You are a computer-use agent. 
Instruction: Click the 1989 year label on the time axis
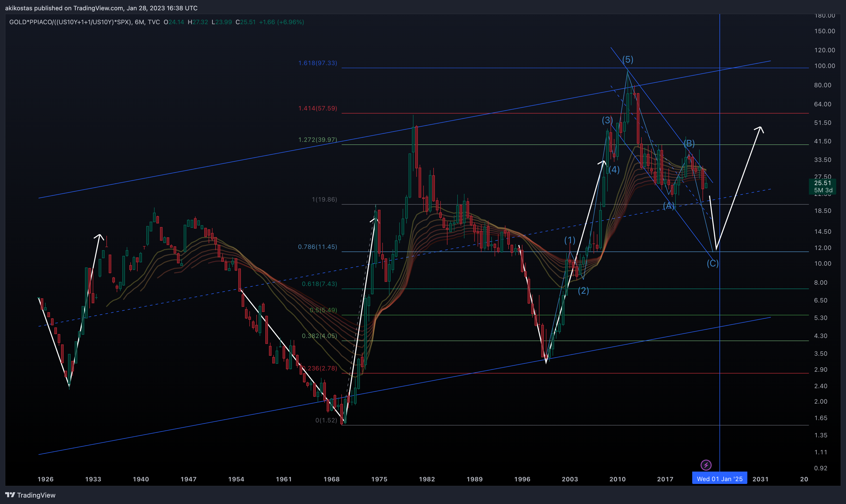[x=475, y=479]
